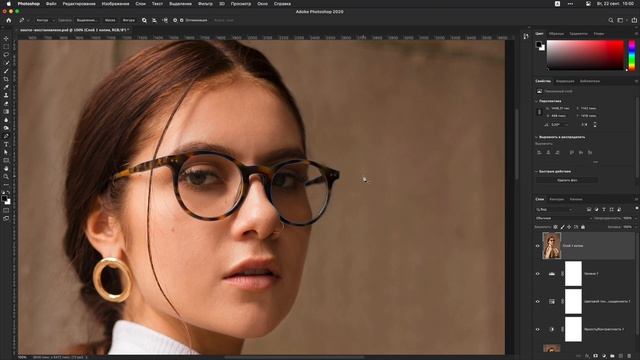Flip layer horizontally in Properties panel
640x360 pixels.
click(584, 124)
